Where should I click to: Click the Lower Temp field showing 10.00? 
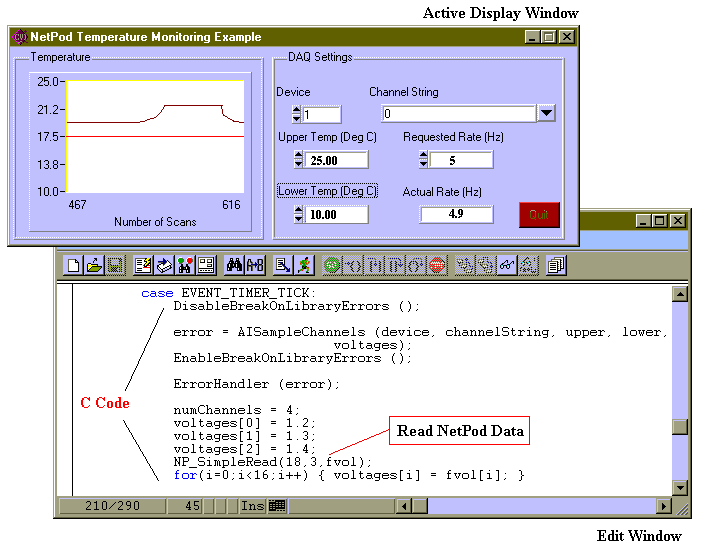click(x=336, y=215)
